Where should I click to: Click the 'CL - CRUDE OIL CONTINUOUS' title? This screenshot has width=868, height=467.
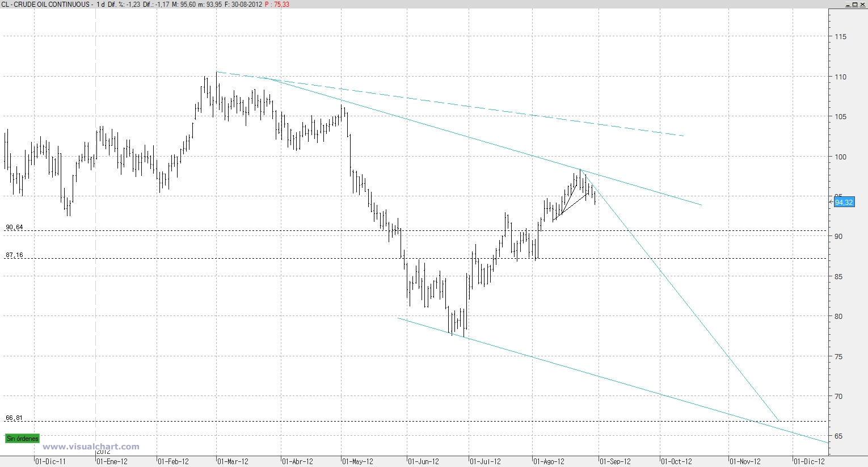(45, 5)
